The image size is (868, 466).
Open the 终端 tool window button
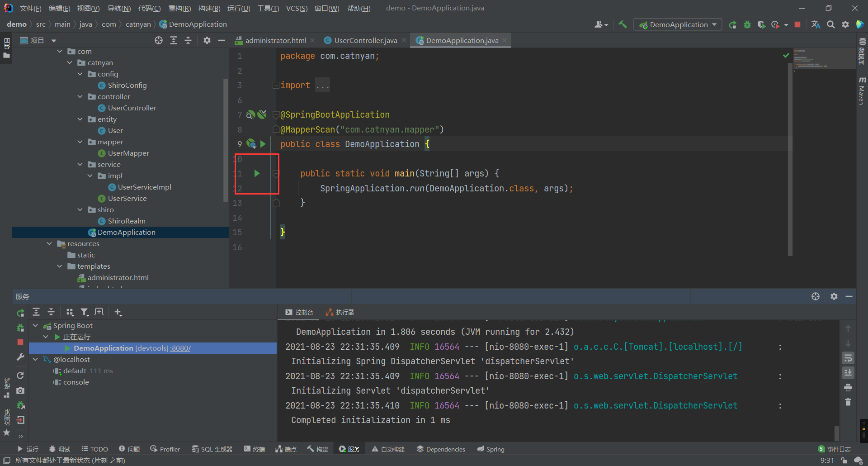[255, 449]
